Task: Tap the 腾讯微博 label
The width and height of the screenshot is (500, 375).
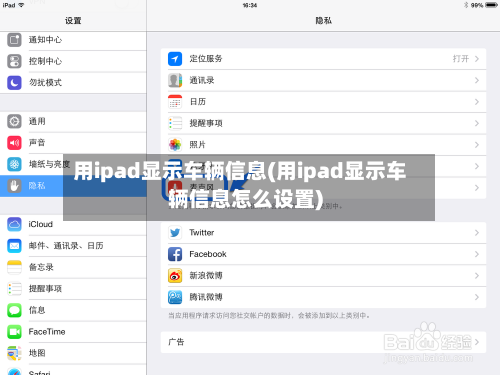Action: [206, 297]
